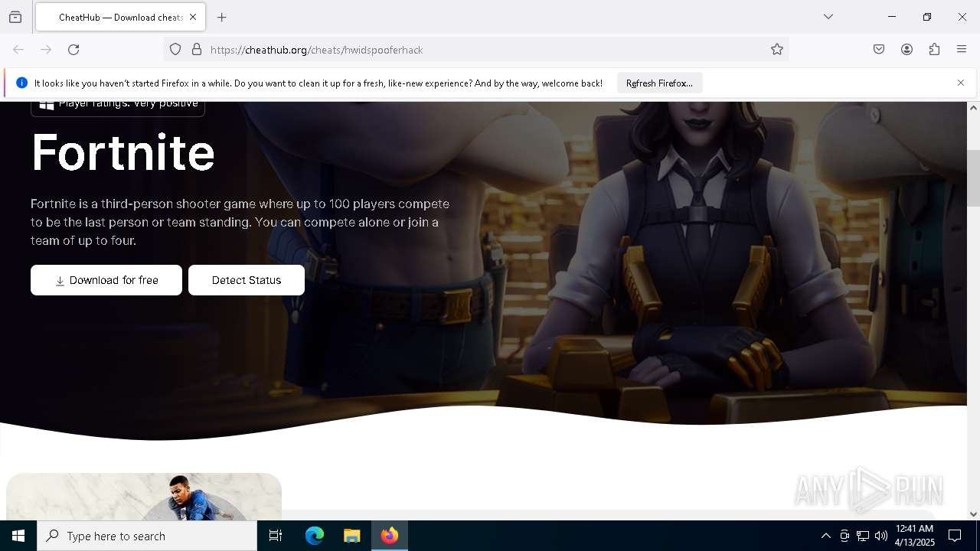Image resolution: width=980 pixels, height=551 pixels.
Task: Click the safely remove hardware tray icon
Action: (844, 536)
